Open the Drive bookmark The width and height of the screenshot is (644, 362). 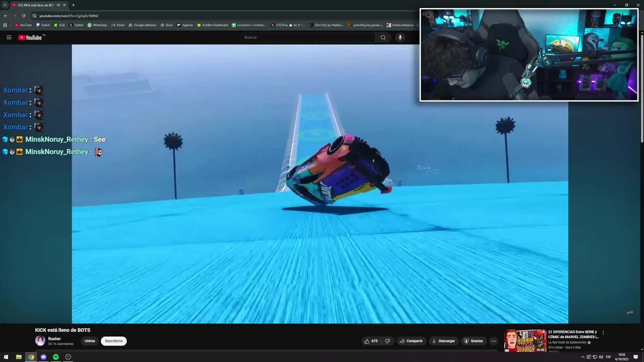click(x=166, y=25)
